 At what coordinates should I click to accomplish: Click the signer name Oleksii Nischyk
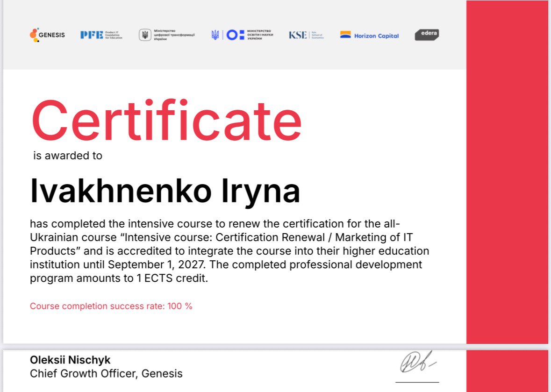tap(70, 360)
